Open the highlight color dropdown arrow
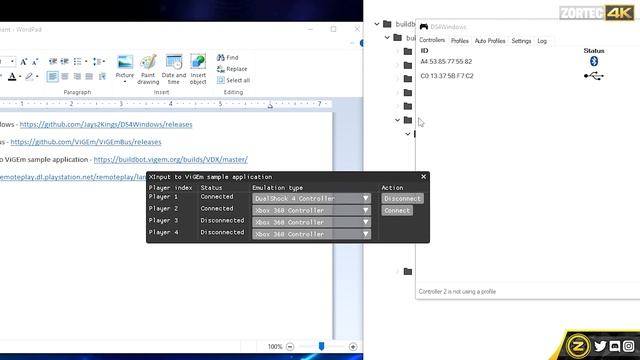 37,76
